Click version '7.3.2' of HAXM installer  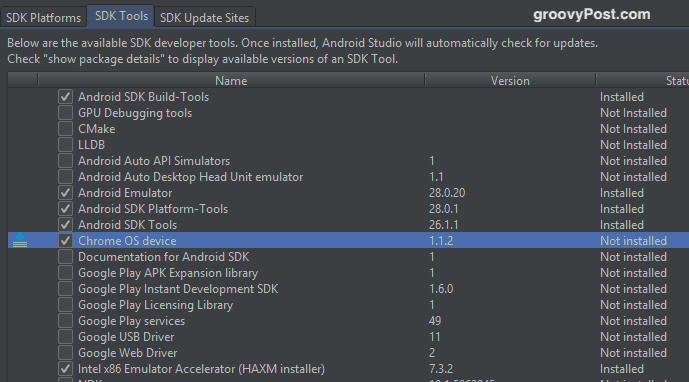[441, 369]
